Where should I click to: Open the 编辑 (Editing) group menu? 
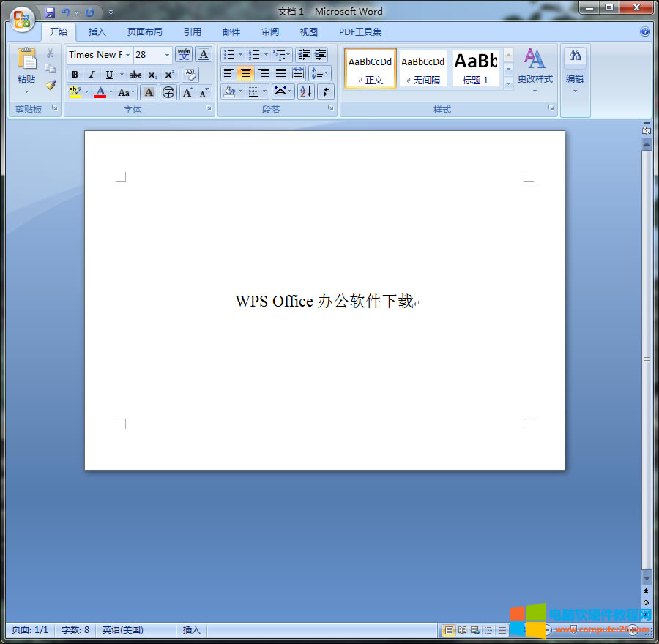(x=575, y=80)
